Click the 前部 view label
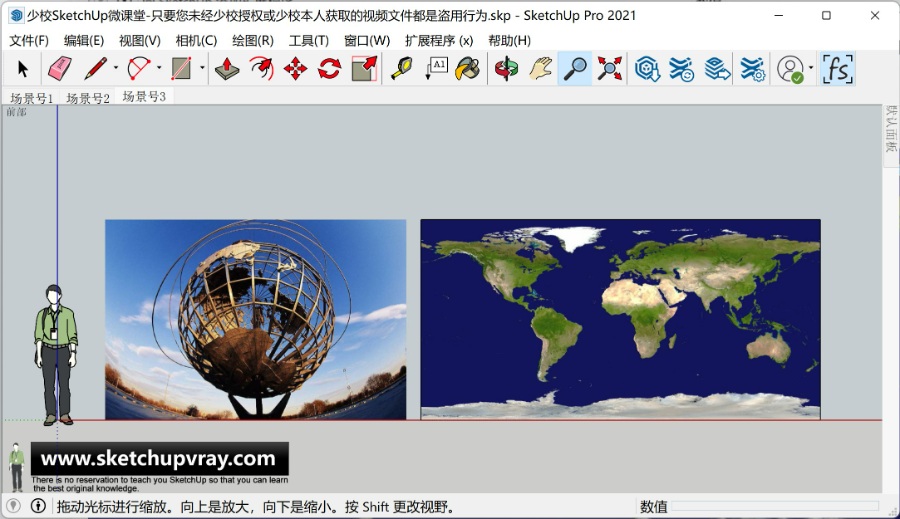Image resolution: width=900 pixels, height=519 pixels. click(x=16, y=112)
